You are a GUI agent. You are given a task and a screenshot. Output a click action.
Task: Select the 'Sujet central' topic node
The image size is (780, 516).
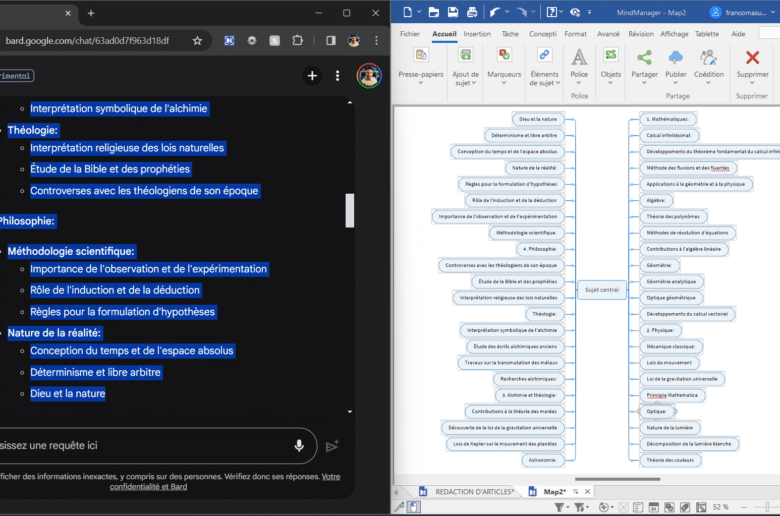tap(602, 290)
